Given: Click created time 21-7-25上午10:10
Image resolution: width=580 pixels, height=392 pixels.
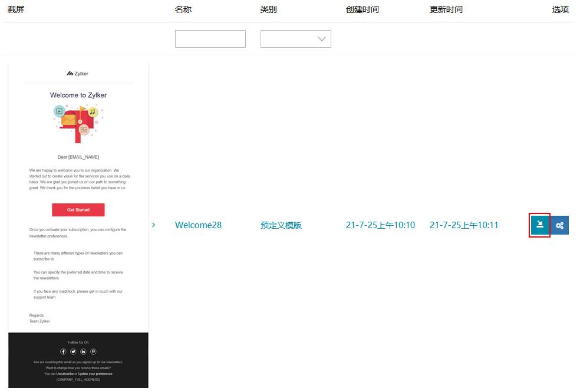Looking at the screenshot, I should [380, 225].
